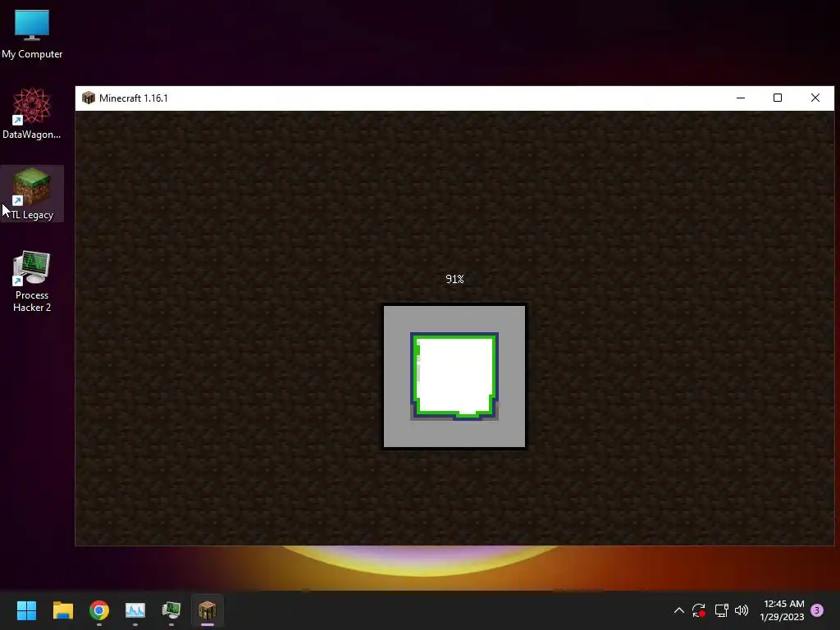Activate the Minecraft taskbar icon
840x630 pixels.
(x=208, y=610)
